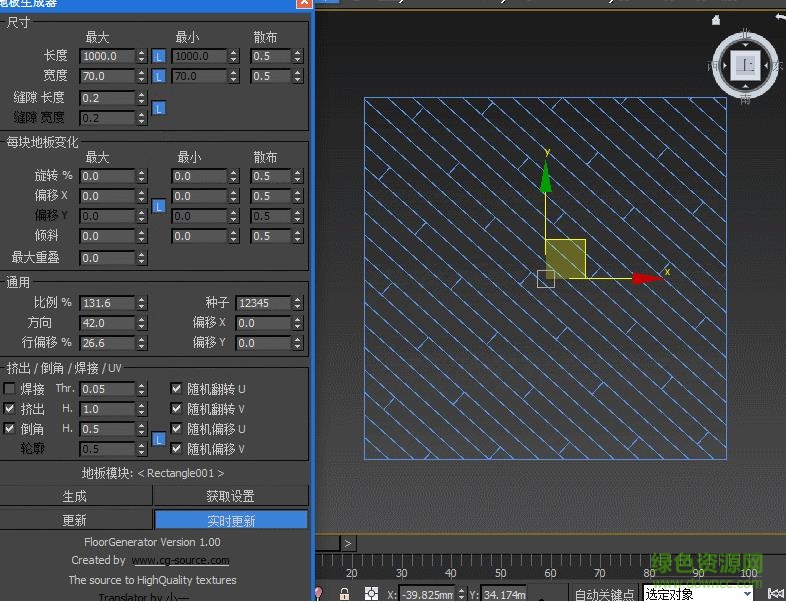The width and height of the screenshot is (786, 602).
Task: Toggle the 实时更新 live update button
Action: pos(231,520)
